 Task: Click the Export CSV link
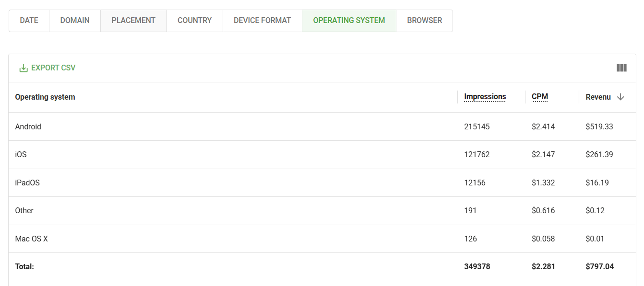click(x=48, y=68)
